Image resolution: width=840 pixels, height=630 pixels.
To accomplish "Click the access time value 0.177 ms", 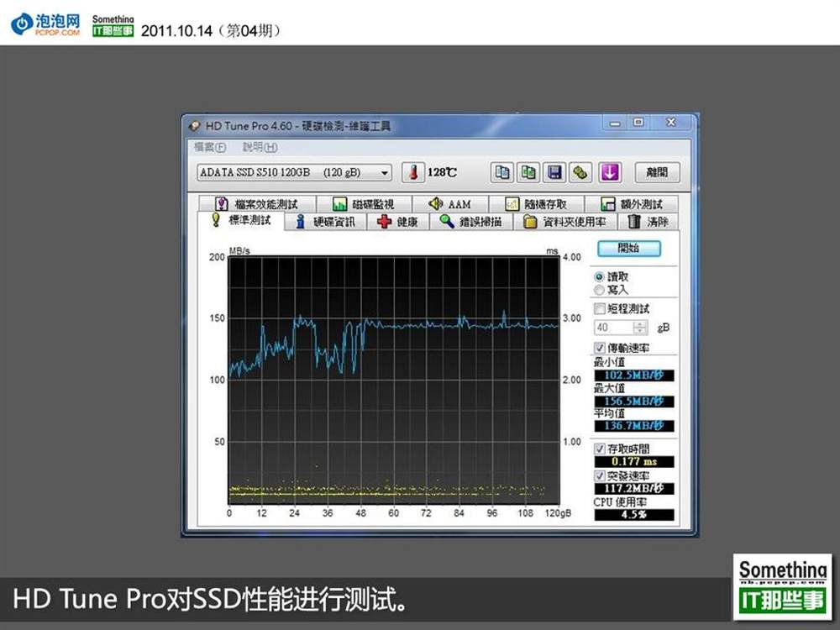I will pyautogui.click(x=633, y=461).
